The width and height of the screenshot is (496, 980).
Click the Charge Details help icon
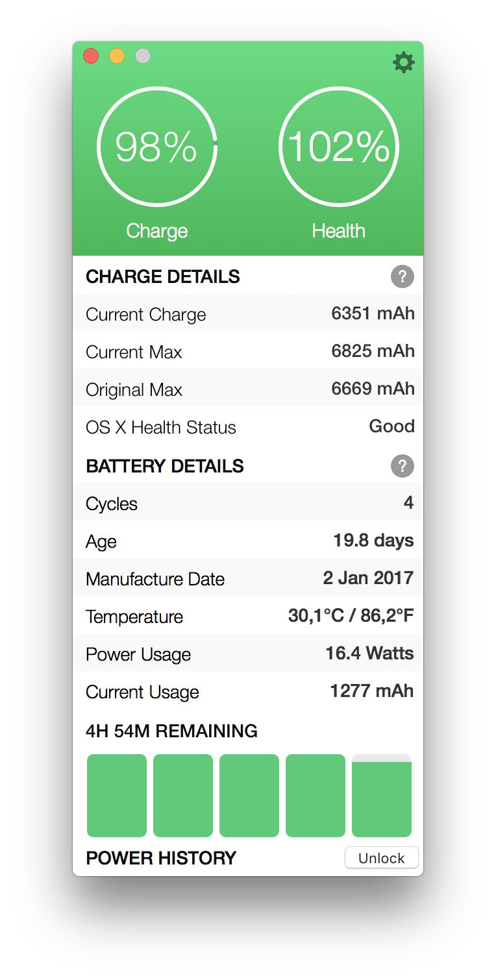pyautogui.click(x=402, y=277)
